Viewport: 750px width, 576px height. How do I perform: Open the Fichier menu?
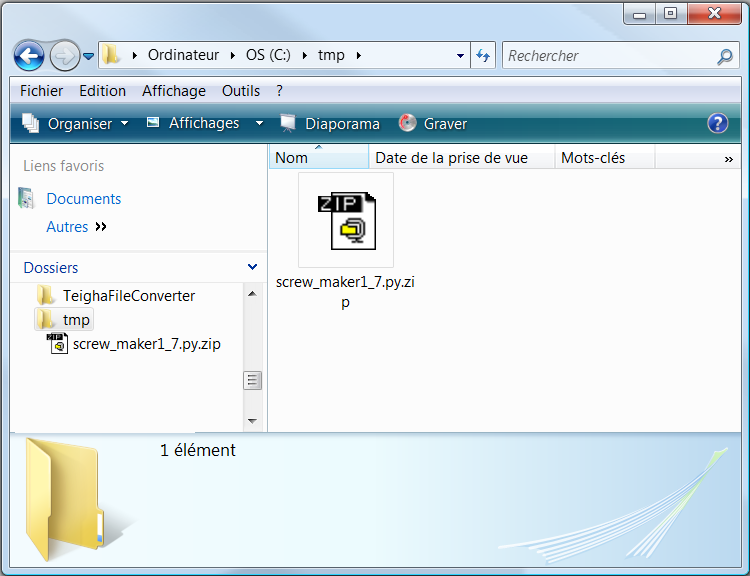41,91
